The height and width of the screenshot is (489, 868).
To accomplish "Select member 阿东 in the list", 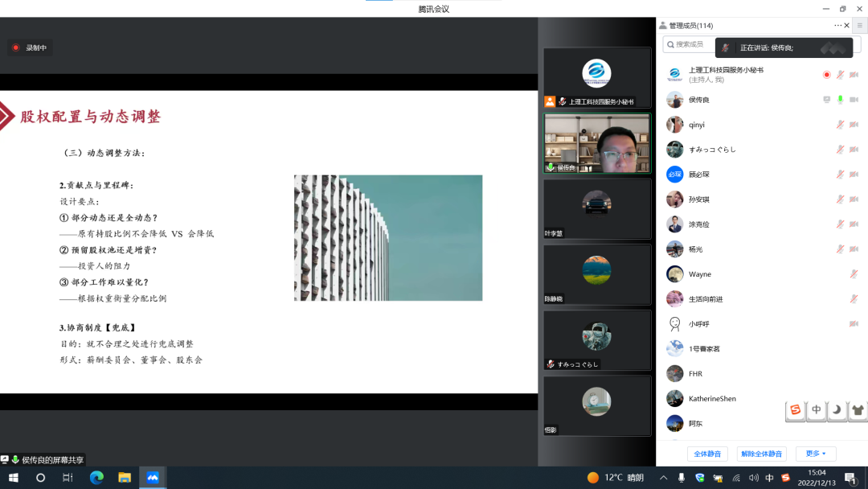I will coord(762,424).
